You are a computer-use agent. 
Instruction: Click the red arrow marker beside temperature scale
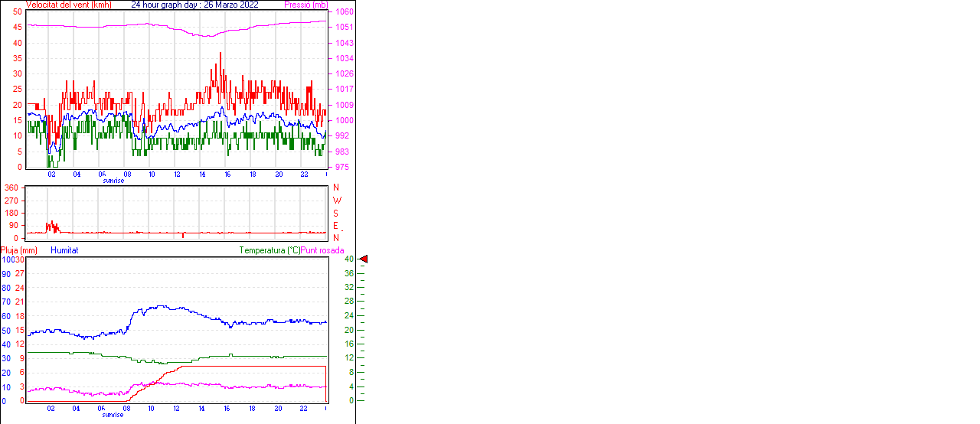pyautogui.click(x=364, y=259)
